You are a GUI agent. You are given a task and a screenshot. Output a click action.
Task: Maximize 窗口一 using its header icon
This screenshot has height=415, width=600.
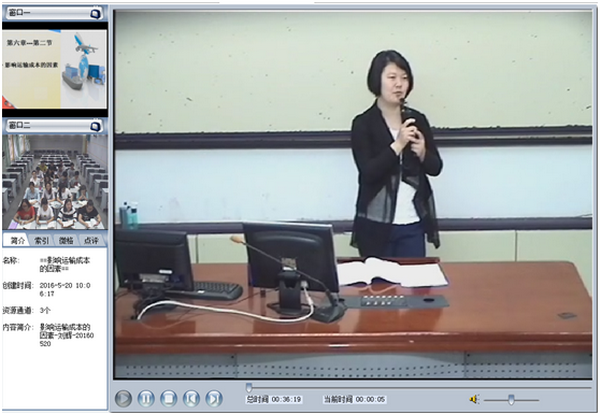95,14
